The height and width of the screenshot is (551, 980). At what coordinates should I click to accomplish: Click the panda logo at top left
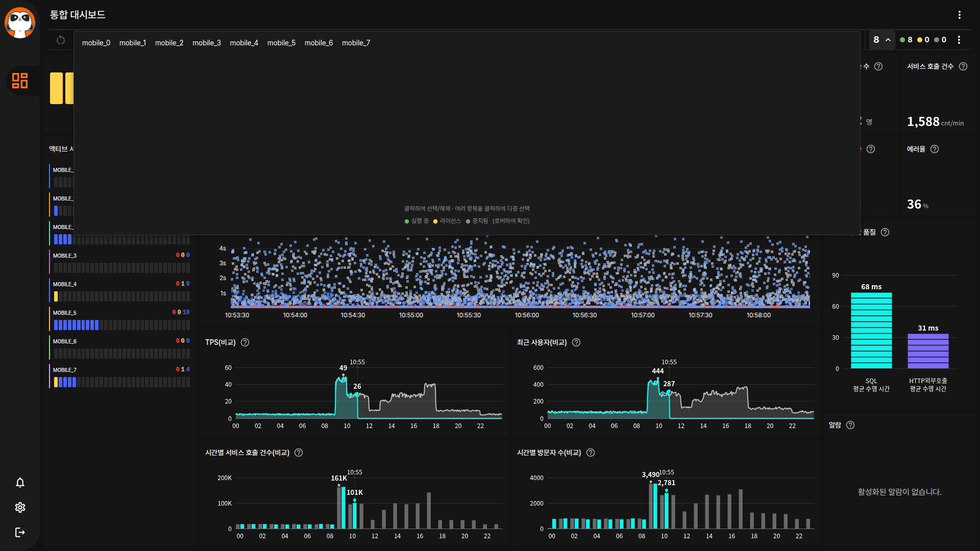click(x=20, y=22)
